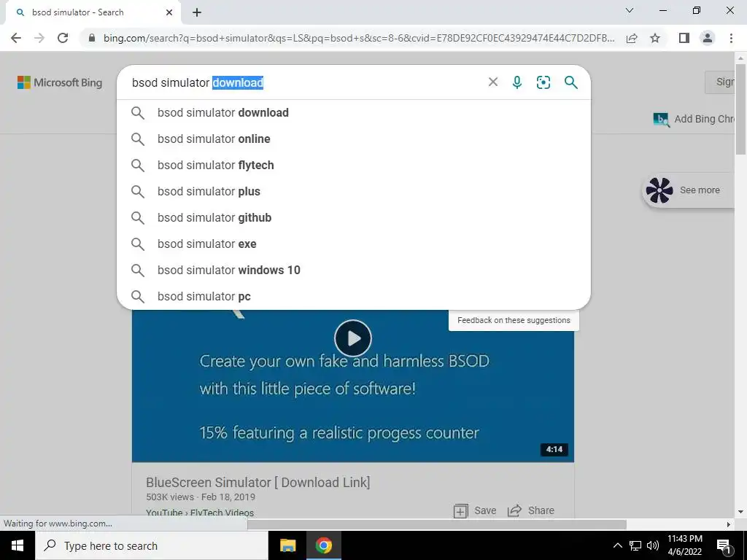Choose suggestion bsod simulator github
Image resolution: width=747 pixels, height=560 pixels.
(354, 217)
